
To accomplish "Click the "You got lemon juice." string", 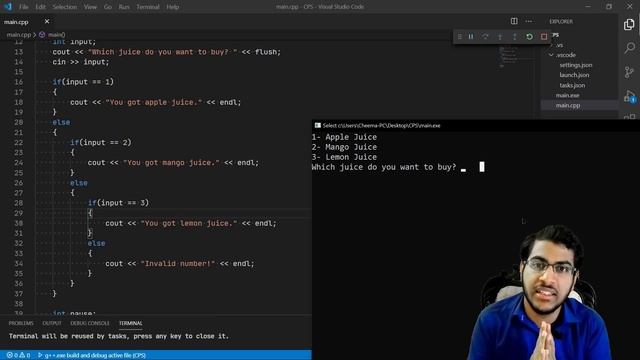I will click(x=189, y=223).
